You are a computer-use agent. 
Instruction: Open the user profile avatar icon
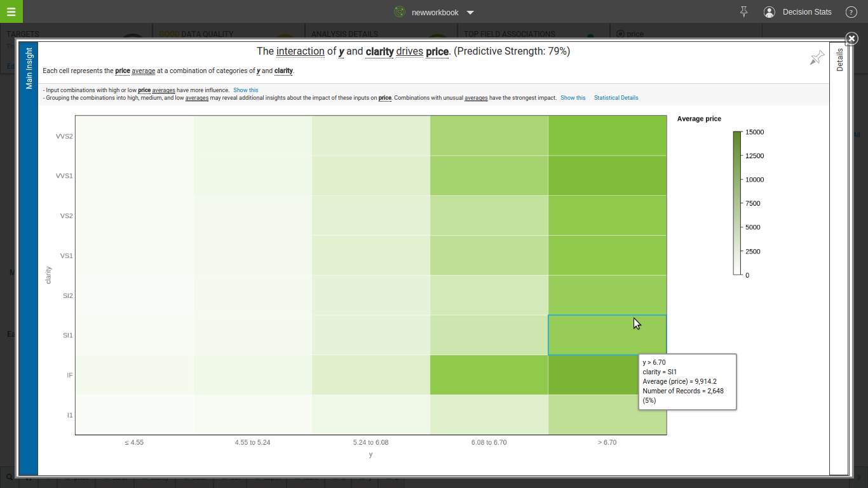[x=770, y=12]
